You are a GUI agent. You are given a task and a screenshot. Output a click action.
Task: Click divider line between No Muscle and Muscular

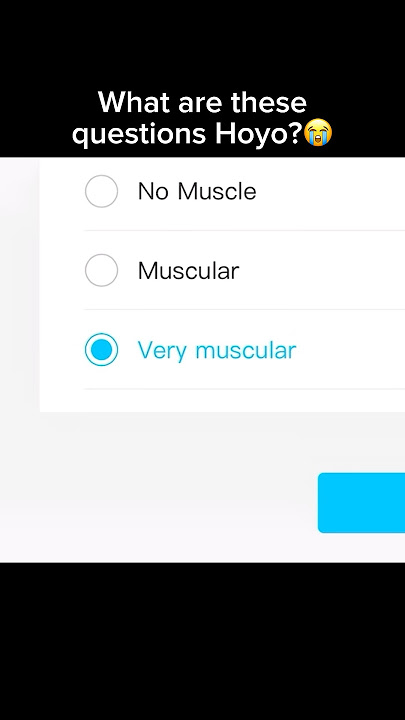click(244, 231)
